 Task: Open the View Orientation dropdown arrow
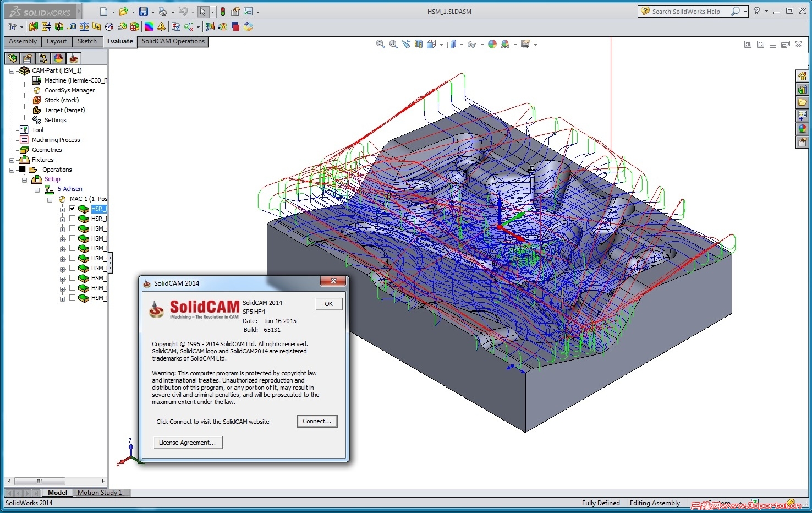point(441,45)
